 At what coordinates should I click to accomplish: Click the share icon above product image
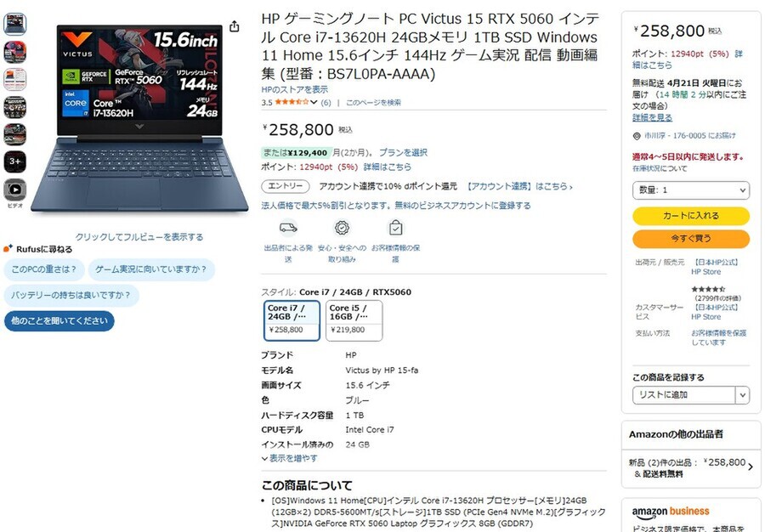coord(235,26)
